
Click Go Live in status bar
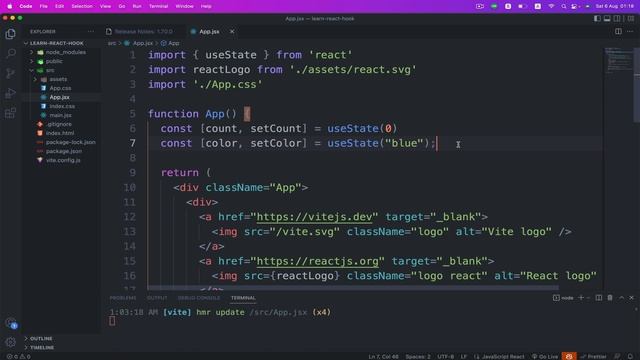tap(545, 356)
